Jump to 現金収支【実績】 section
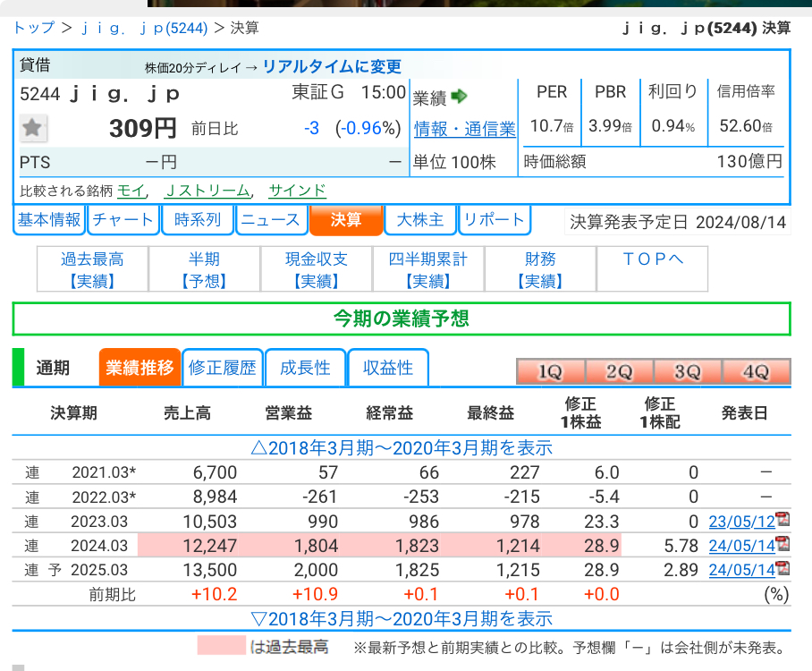The image size is (812, 671). pos(316,269)
